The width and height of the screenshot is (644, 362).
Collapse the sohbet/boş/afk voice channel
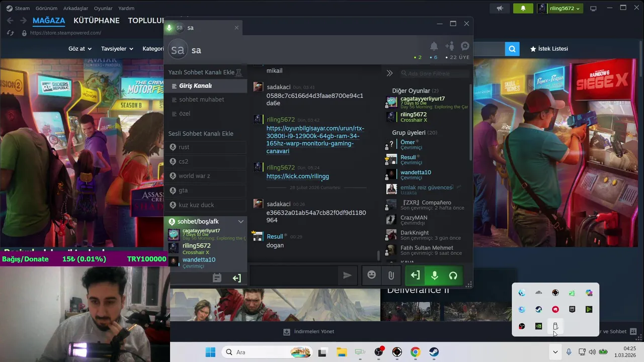click(240, 222)
